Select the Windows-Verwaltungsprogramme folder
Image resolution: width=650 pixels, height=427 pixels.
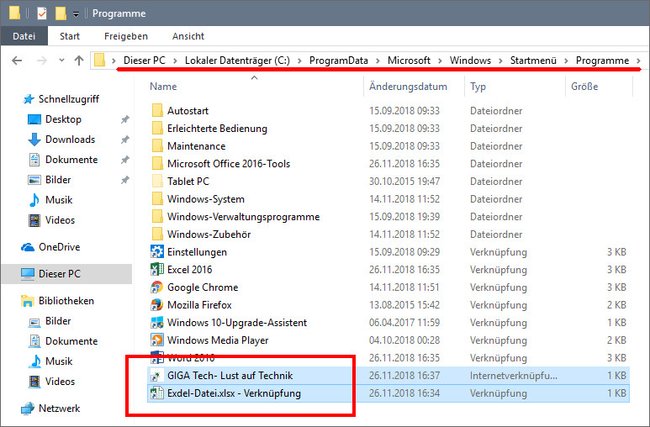pyautogui.click(x=243, y=217)
